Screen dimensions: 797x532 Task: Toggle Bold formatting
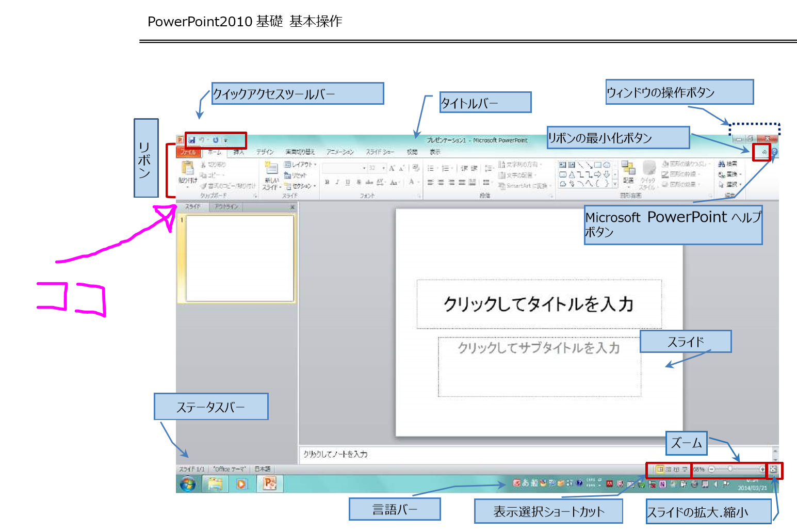pyautogui.click(x=327, y=182)
